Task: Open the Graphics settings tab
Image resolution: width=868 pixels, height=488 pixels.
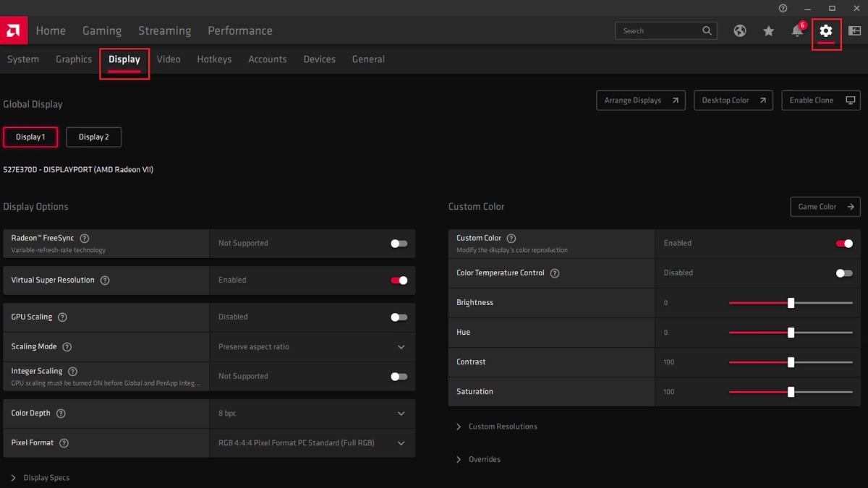Action: (x=74, y=59)
